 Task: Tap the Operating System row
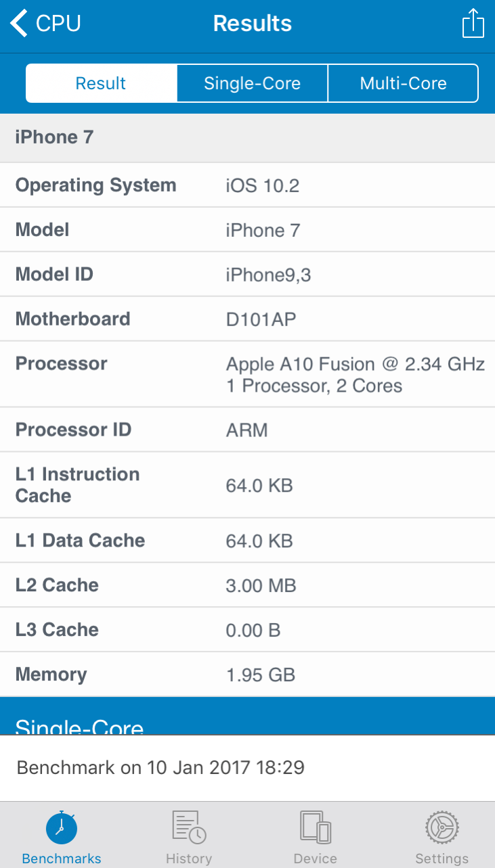pos(247,185)
